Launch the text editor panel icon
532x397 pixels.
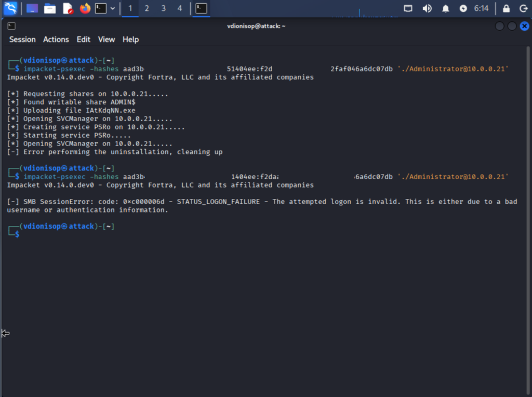point(68,8)
